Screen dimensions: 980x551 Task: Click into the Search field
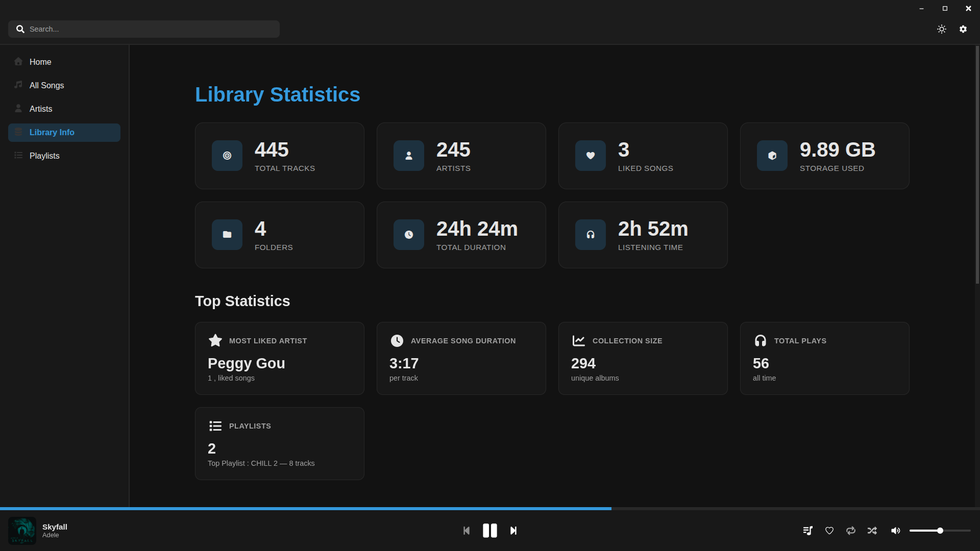tap(148, 29)
